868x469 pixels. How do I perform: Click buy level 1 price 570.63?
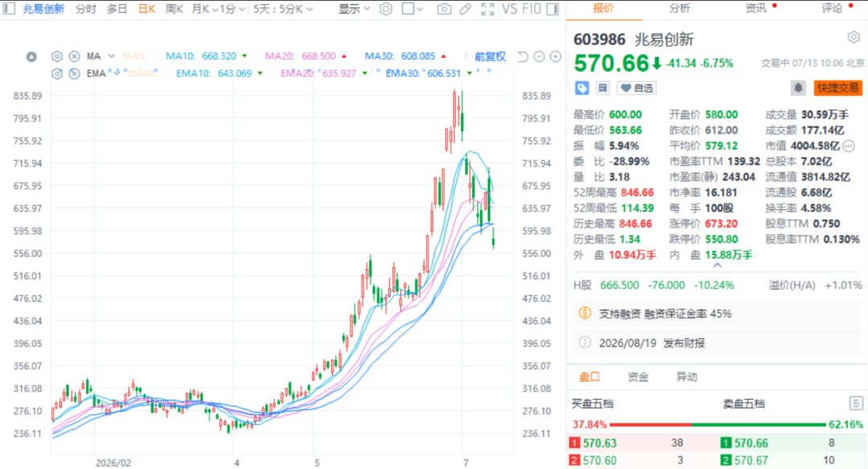[x=600, y=442]
